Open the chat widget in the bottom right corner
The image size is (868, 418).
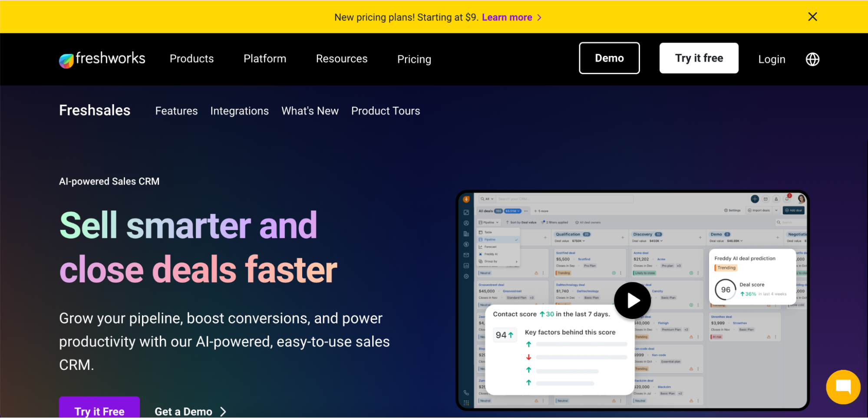843,387
